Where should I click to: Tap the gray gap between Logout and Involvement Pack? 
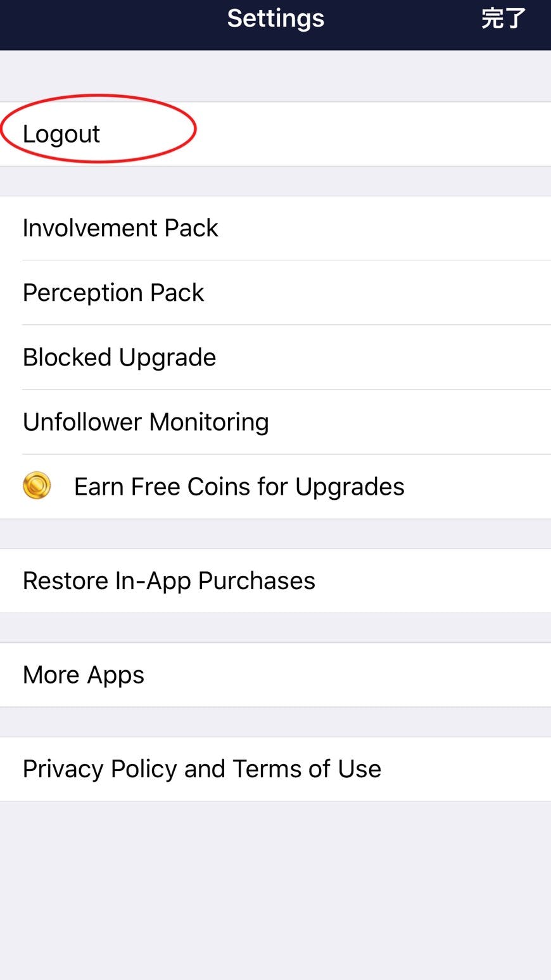click(x=275, y=181)
